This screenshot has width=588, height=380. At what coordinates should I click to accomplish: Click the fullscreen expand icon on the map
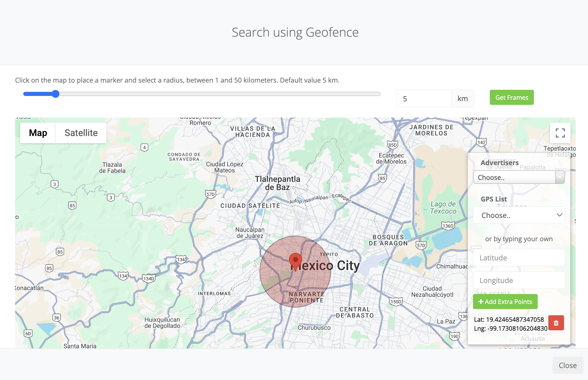560,133
